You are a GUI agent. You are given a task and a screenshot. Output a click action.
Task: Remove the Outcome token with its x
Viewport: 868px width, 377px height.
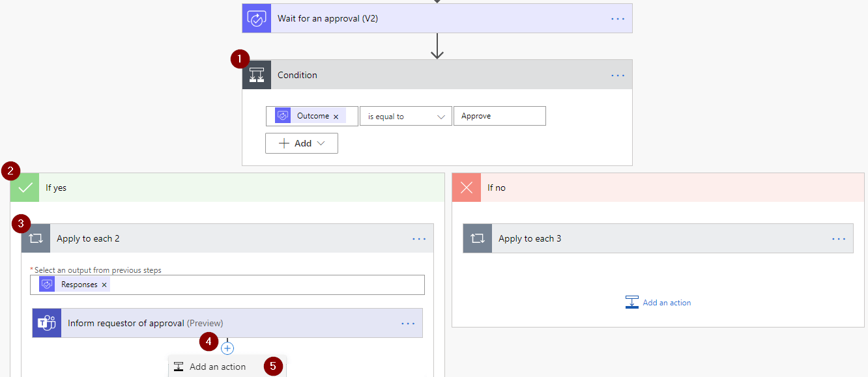[336, 115]
